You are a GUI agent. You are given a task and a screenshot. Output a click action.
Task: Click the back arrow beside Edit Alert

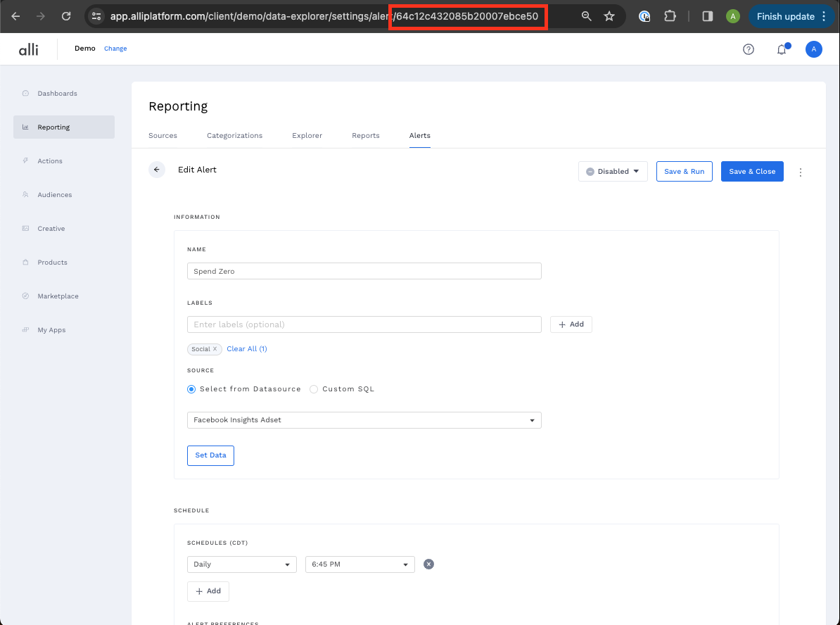(157, 170)
